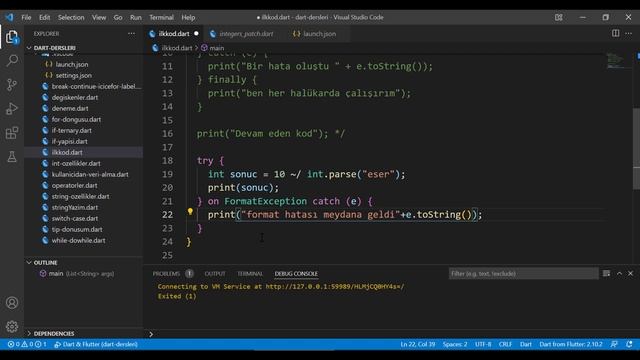640x360 pixels.
Task: Click the debug console input chevron
Action: pyautogui.click(x=151, y=334)
